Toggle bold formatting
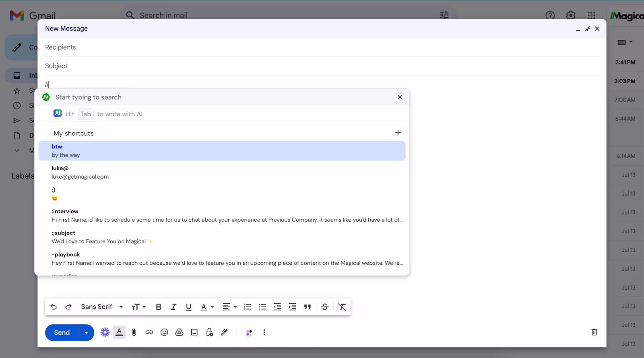The image size is (644, 358). 159,307
